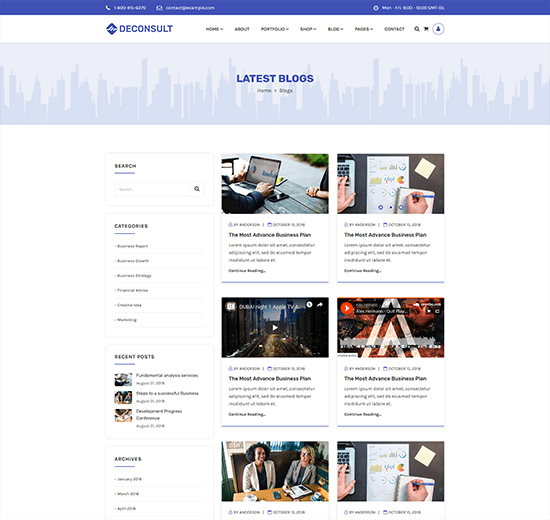Viewport: 550px width, 520px height.
Task: Play the Dubai night video
Action: [275, 327]
